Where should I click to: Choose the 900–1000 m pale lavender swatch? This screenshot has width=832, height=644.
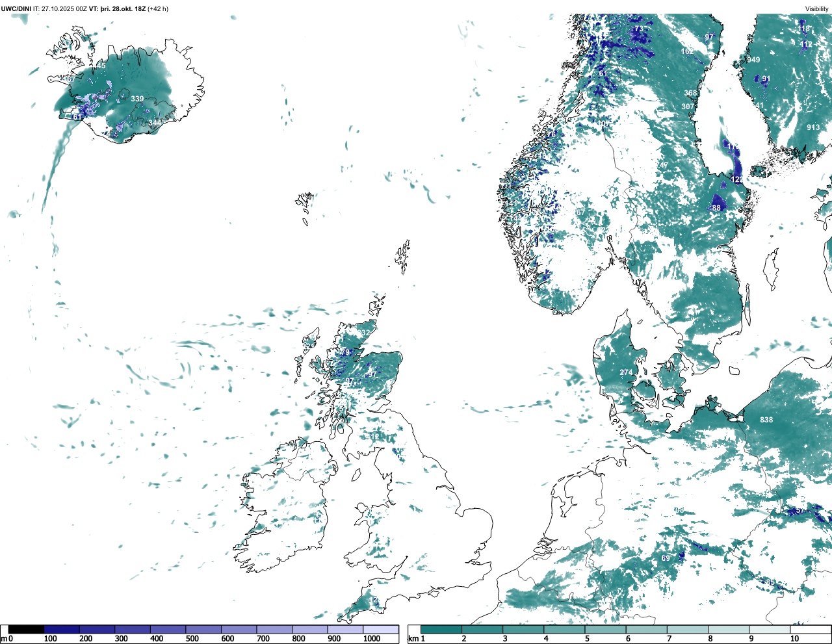point(345,629)
